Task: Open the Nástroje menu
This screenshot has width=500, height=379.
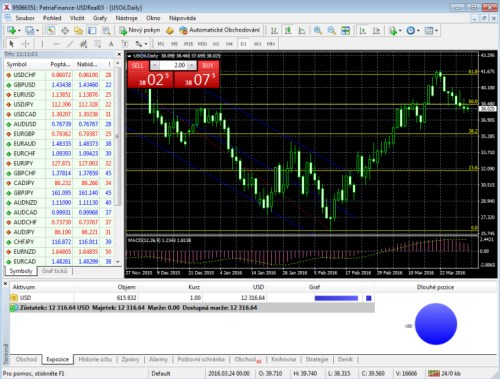Action: pos(127,18)
